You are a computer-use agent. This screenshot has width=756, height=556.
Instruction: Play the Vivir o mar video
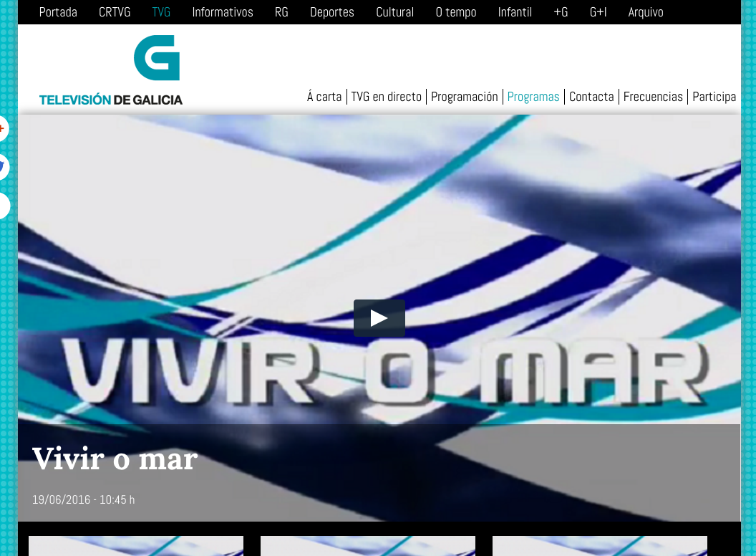pyautogui.click(x=379, y=318)
